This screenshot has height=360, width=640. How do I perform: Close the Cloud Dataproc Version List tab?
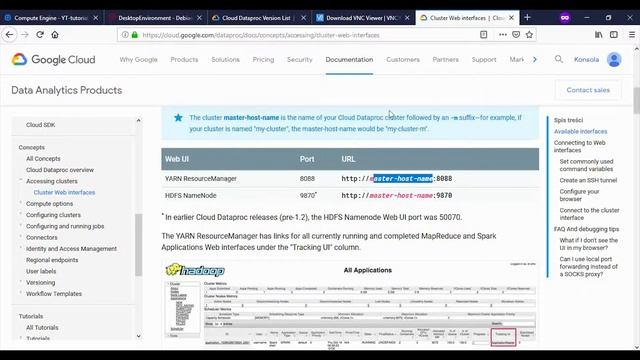pyautogui.click(x=303, y=18)
